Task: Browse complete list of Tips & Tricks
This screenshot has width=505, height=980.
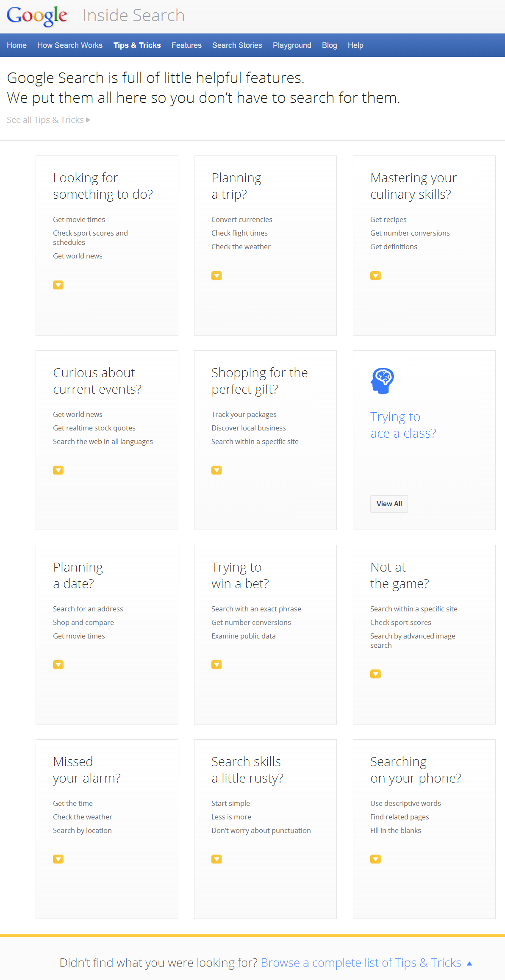Action: [x=361, y=963]
